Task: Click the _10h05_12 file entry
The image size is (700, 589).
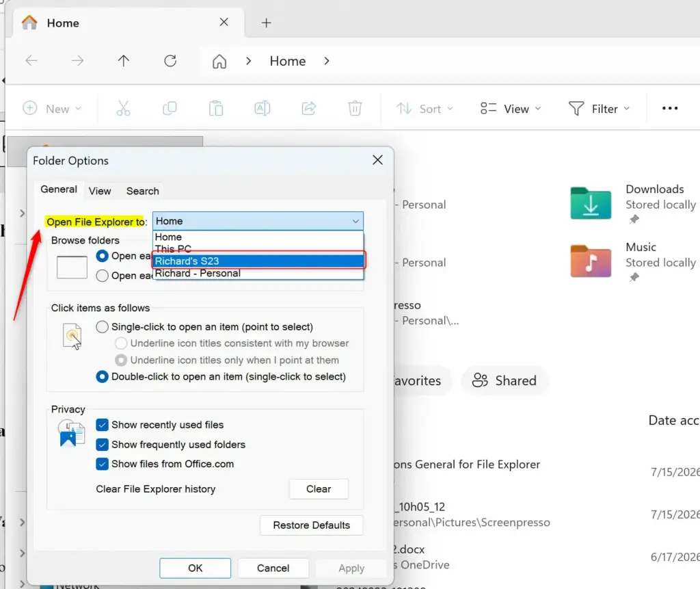Action: (420, 507)
